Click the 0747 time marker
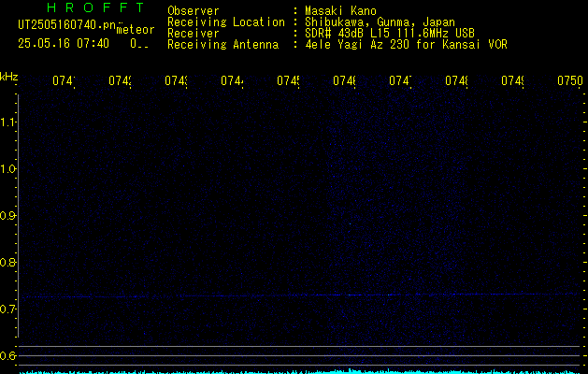588x374 pixels. 400,80
